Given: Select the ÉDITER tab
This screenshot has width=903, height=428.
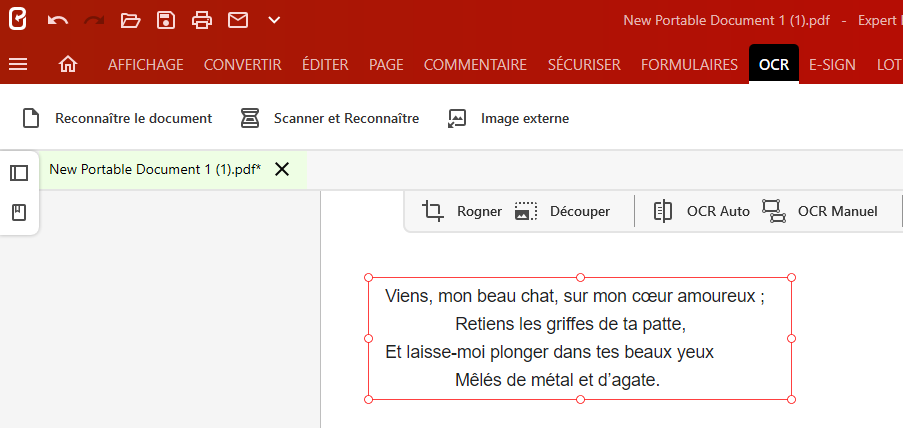Looking at the screenshot, I should (x=325, y=65).
